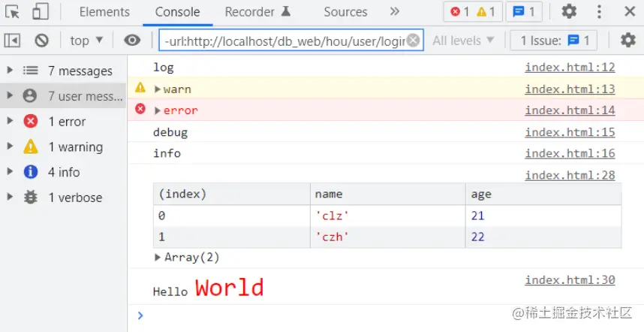Click the first 'log' message text
The image size is (644, 332).
tap(164, 68)
